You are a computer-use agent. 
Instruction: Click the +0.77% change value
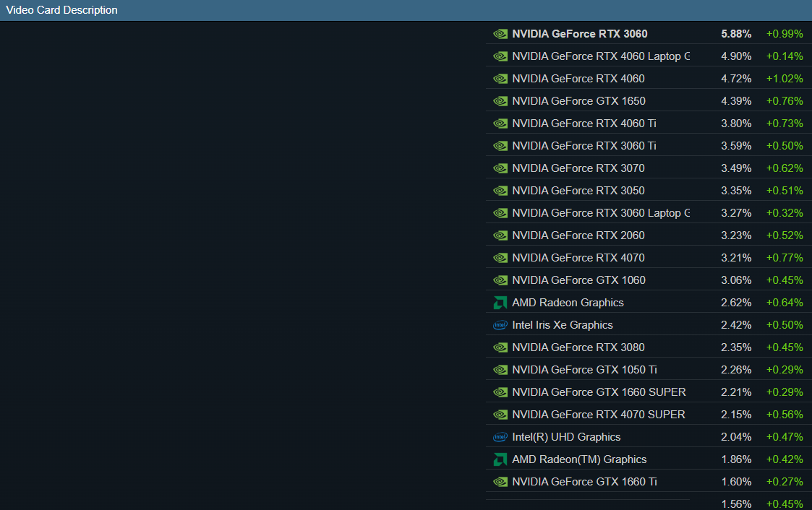pyautogui.click(x=785, y=258)
